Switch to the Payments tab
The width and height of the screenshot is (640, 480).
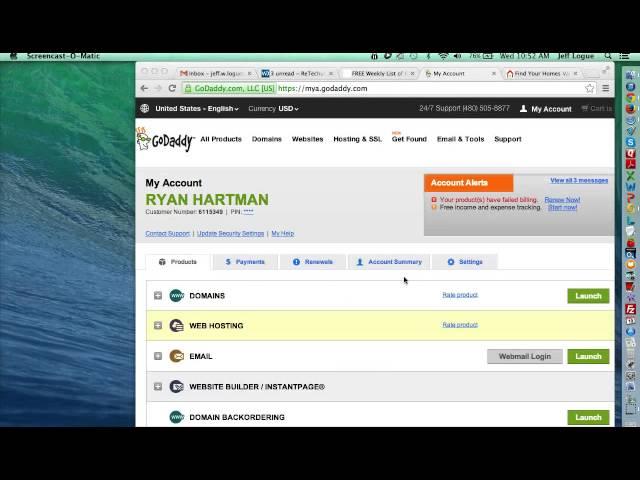[245, 262]
